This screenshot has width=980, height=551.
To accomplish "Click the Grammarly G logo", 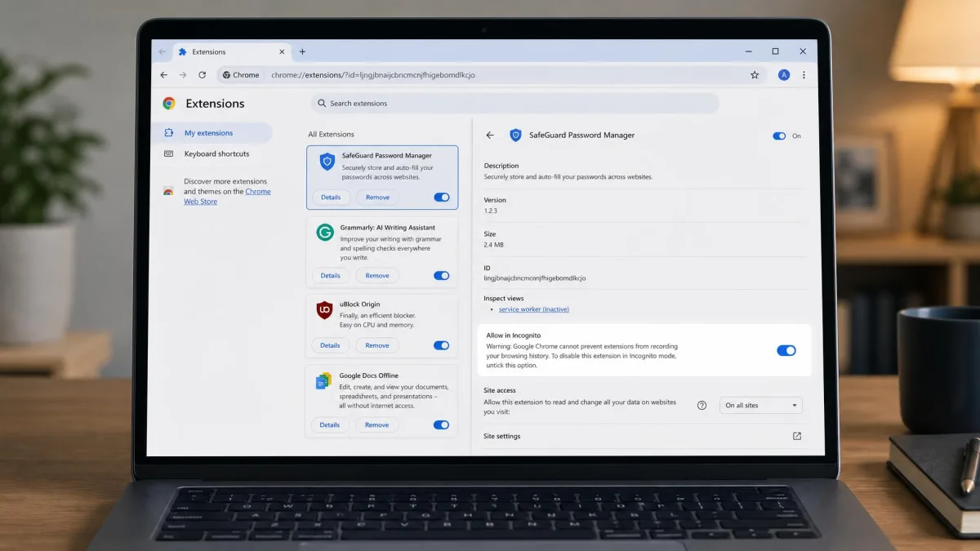I will [325, 233].
